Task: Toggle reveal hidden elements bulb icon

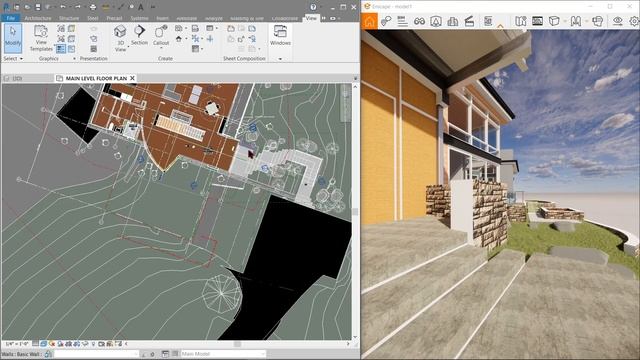Action: coord(93,344)
